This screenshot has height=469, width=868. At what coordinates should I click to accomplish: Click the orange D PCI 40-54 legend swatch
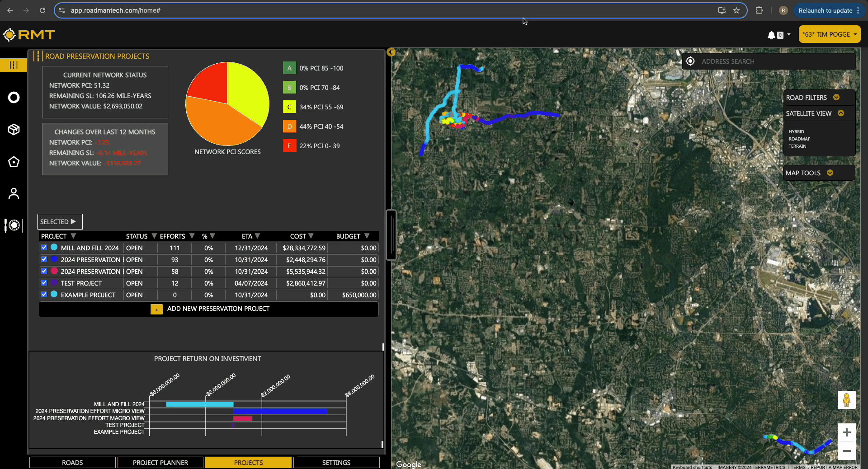[x=289, y=127]
